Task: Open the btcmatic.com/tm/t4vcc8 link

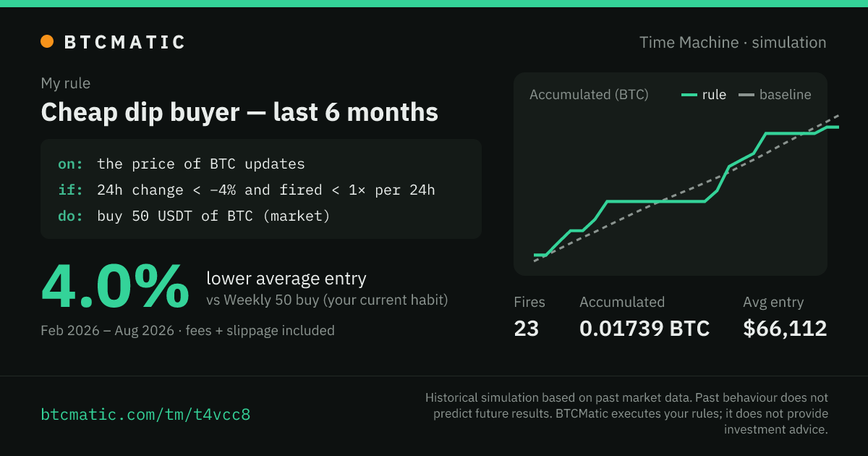Action: (x=146, y=415)
